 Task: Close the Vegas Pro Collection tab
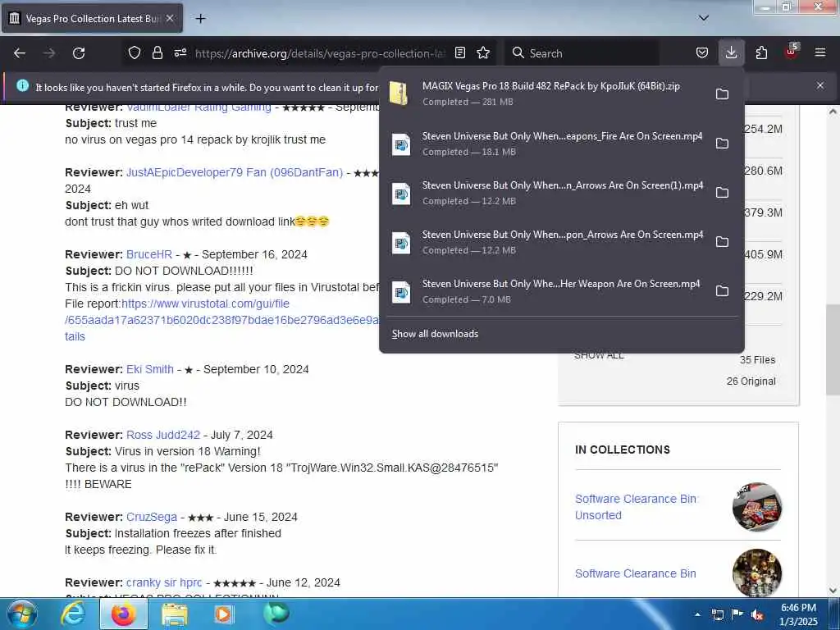[170, 18]
